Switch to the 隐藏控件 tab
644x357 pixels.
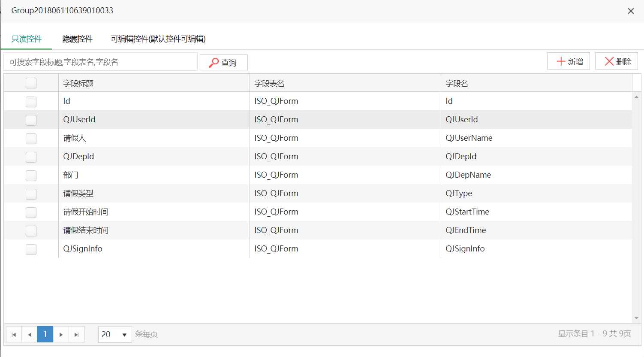click(x=77, y=39)
